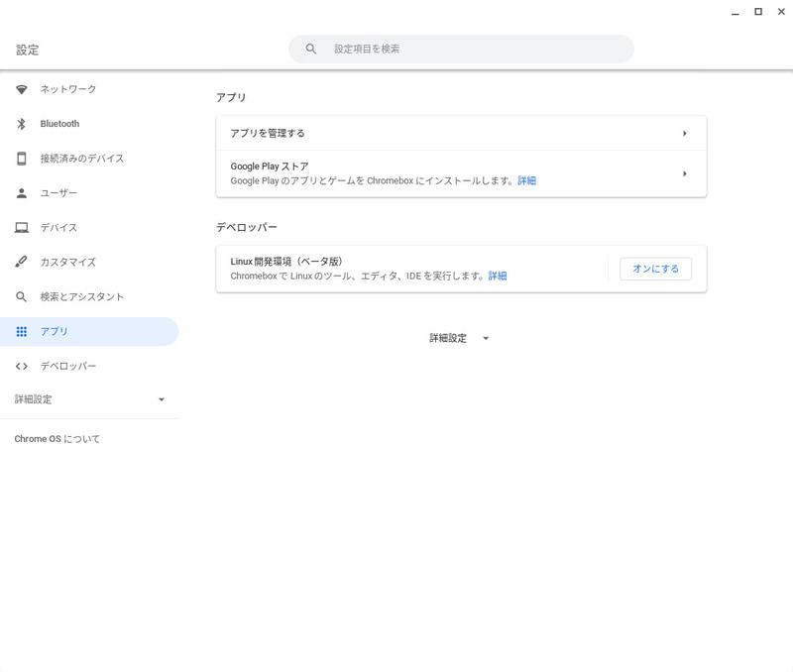Select Chrome OS について
Image resolution: width=793 pixels, height=672 pixels.
pyautogui.click(x=57, y=437)
